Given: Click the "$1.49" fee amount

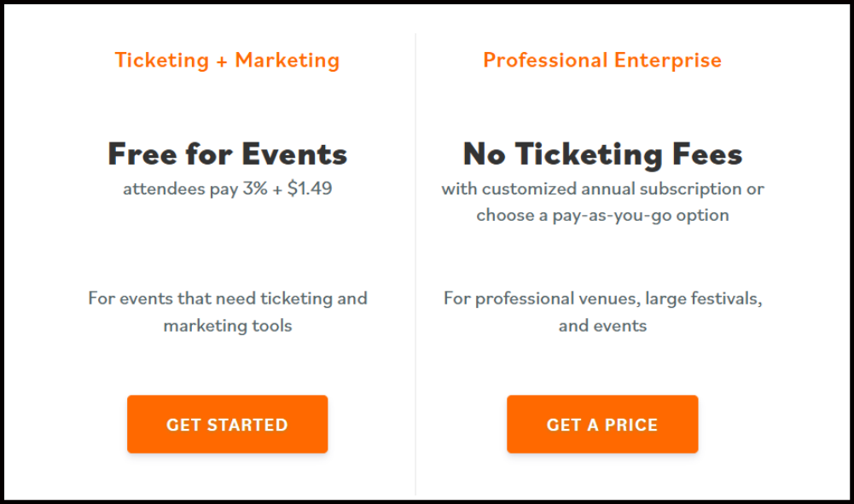Looking at the screenshot, I should tap(309, 189).
